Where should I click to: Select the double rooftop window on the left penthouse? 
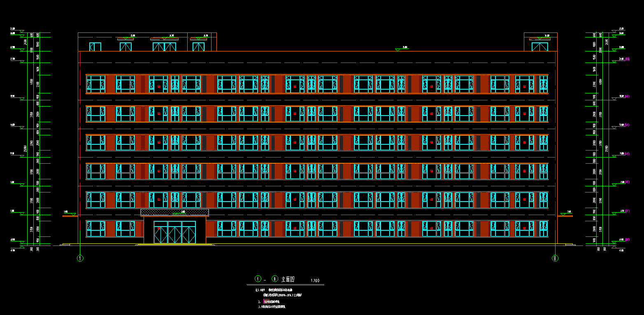164,46
